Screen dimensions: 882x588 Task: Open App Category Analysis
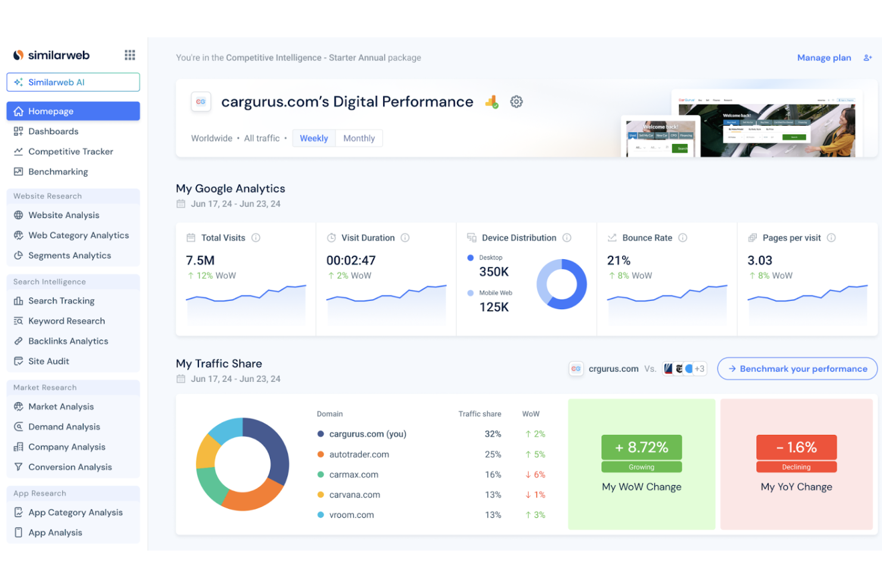tap(75, 512)
